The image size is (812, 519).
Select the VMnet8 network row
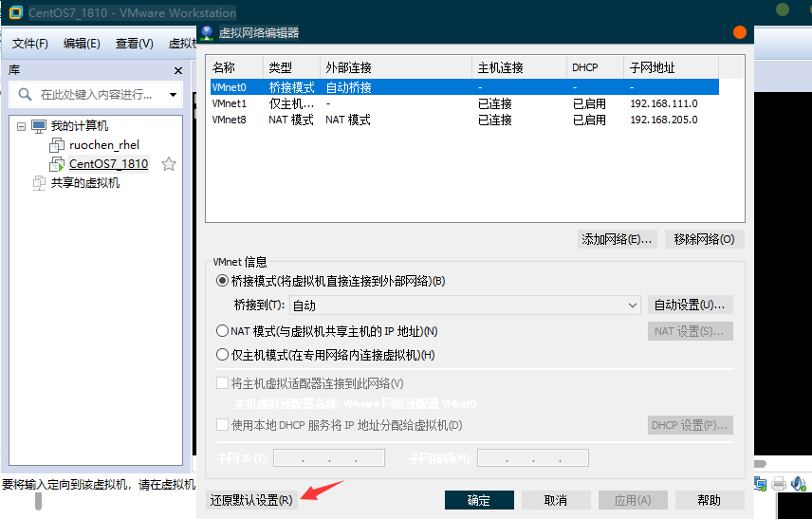[x=465, y=120]
